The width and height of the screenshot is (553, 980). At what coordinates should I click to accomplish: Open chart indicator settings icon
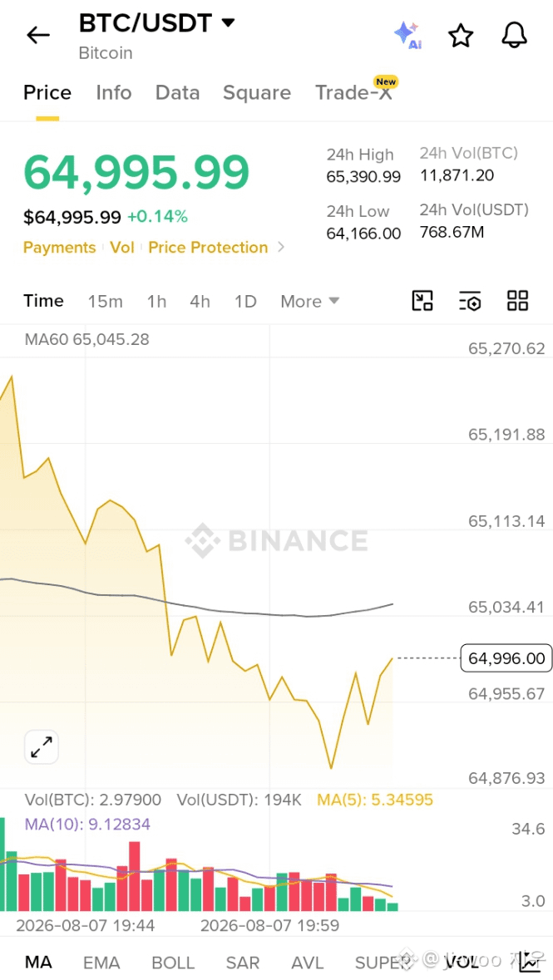coord(470,301)
